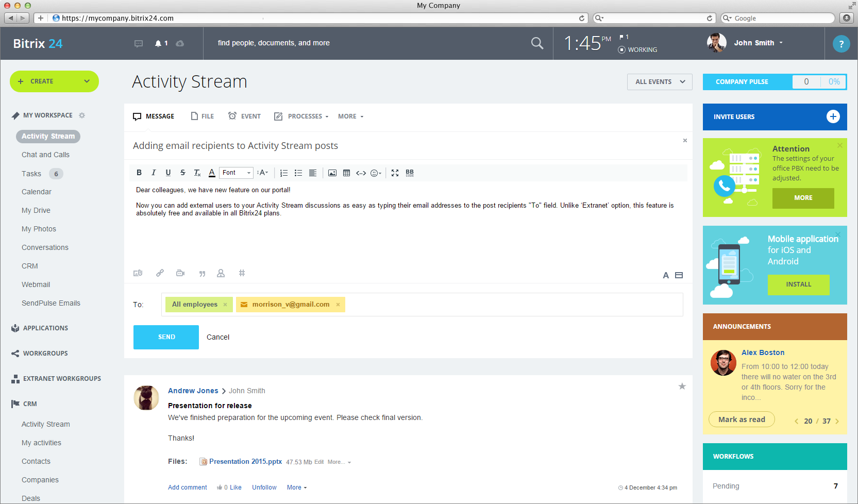Expand the More post types menu
The image size is (858, 504).
pyautogui.click(x=351, y=116)
